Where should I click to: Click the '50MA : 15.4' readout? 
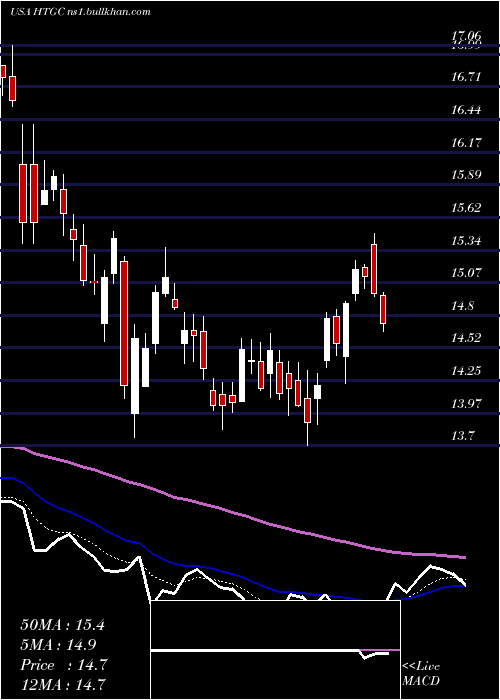coord(62,625)
